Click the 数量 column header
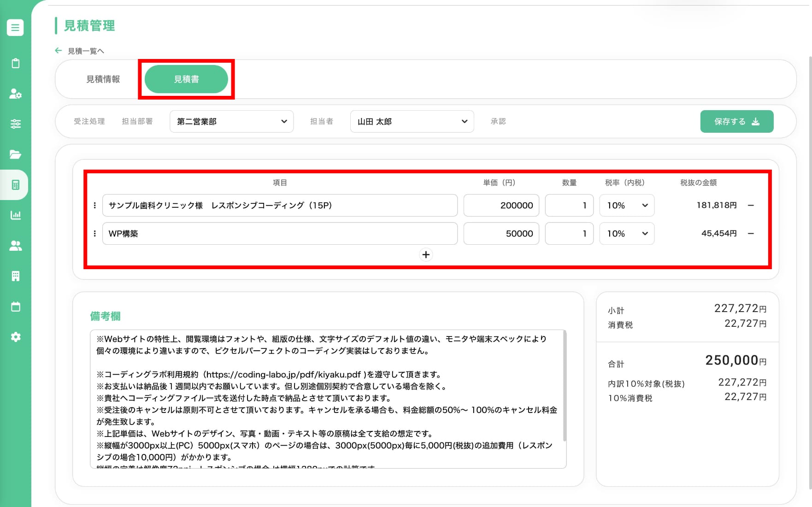812x507 pixels. click(x=569, y=183)
